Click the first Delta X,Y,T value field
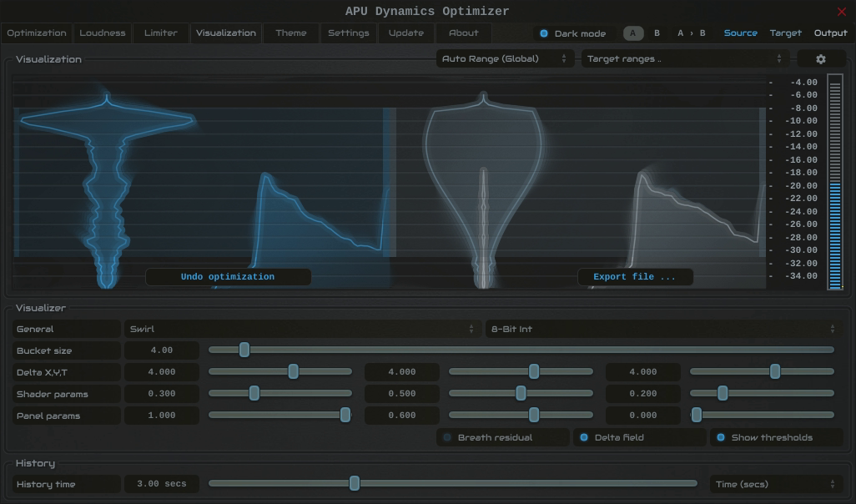This screenshot has height=504, width=856. 162,372
